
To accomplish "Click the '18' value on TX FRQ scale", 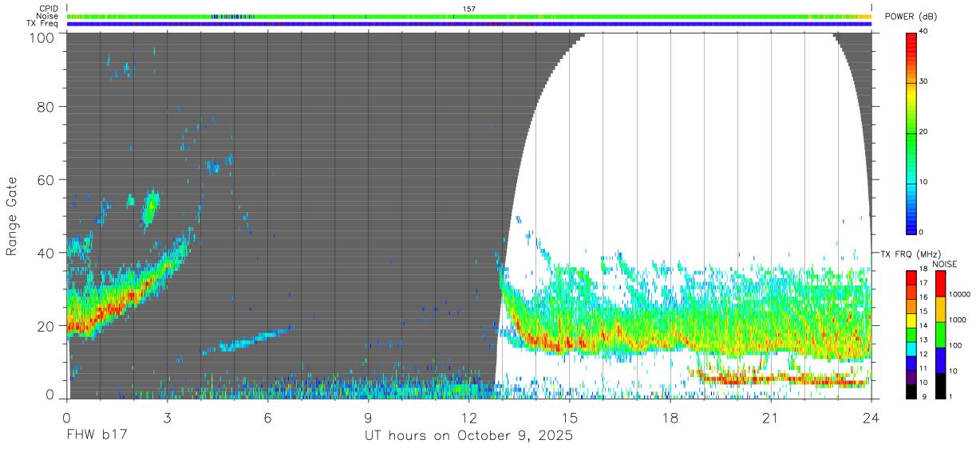I will coord(924,270).
